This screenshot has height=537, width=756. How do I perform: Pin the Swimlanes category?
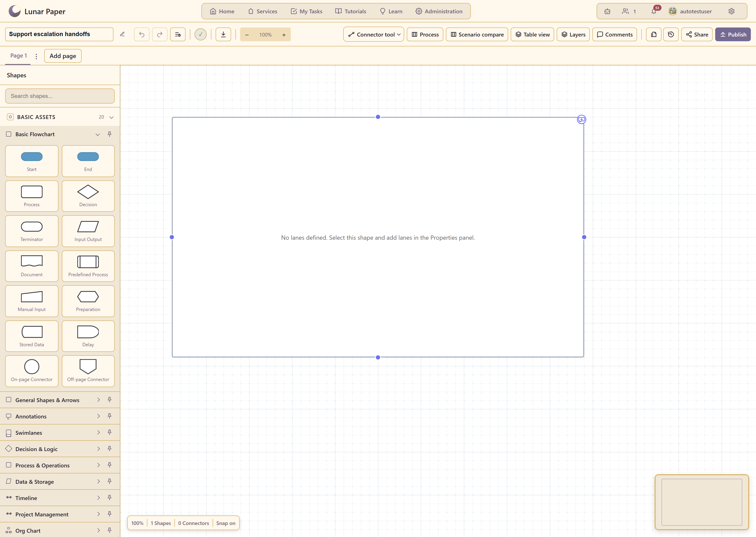(109, 433)
